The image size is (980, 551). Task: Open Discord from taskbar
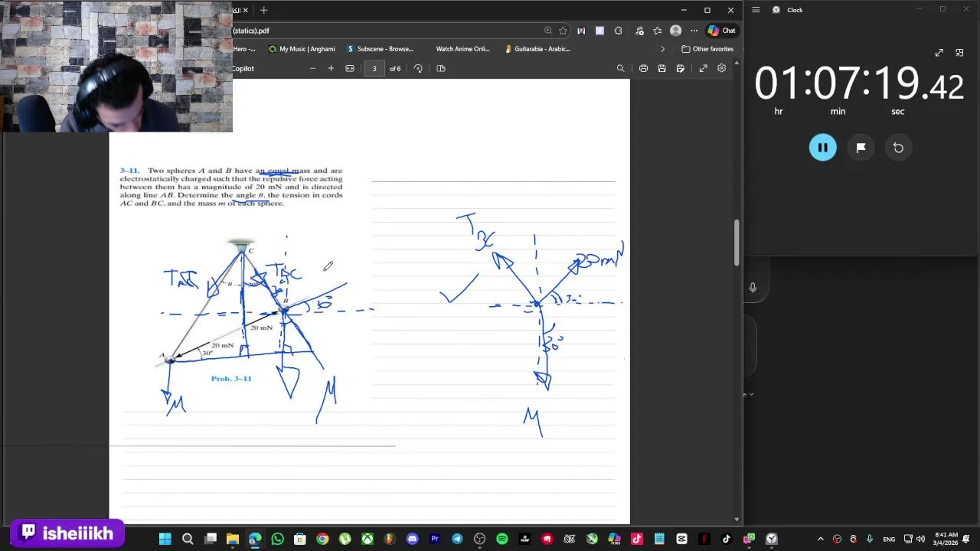[413, 539]
